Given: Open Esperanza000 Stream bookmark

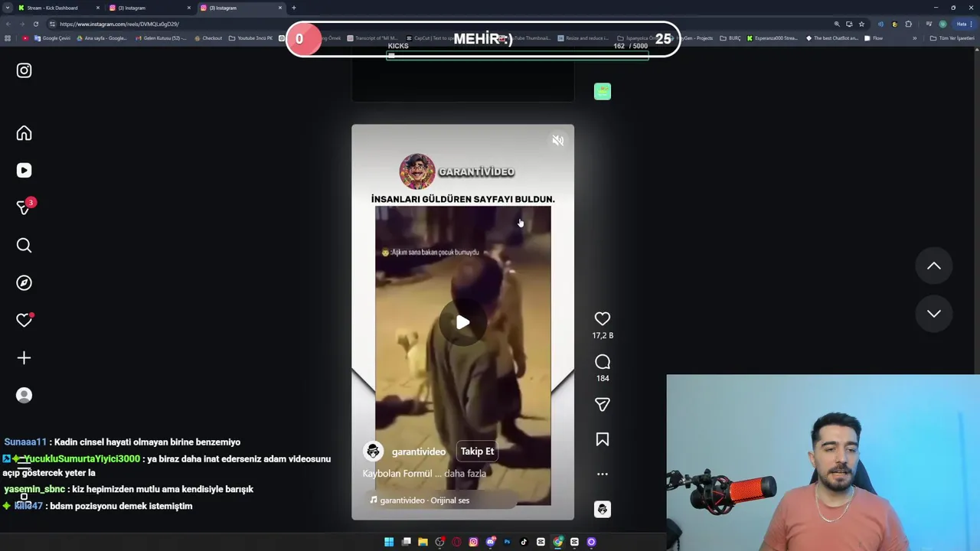Looking at the screenshot, I should 772,38.
